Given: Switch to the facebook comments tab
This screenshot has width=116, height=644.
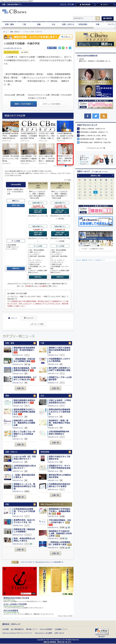Looking at the screenshot, I should coord(29,318).
